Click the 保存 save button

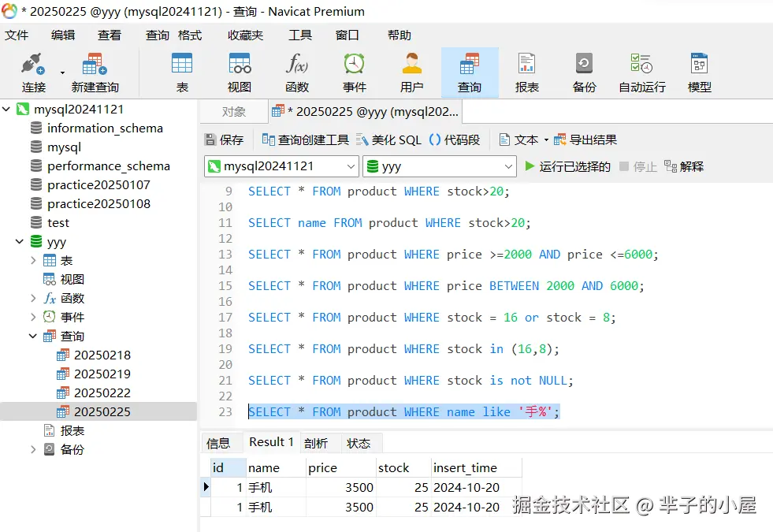(225, 140)
